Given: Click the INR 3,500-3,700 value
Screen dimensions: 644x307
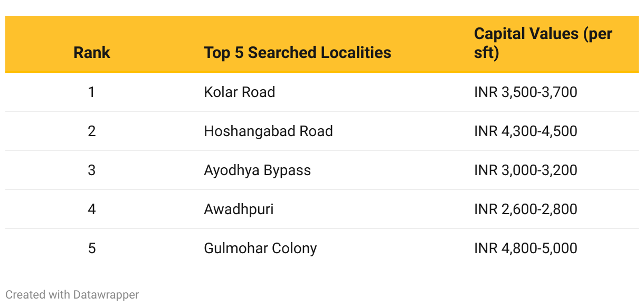Looking at the screenshot, I should [526, 92].
